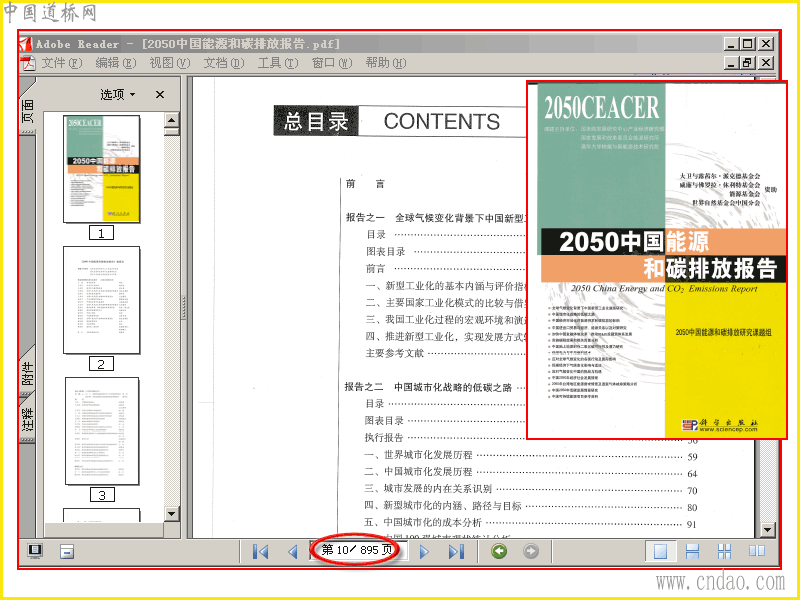This screenshot has height=600, width=800.
Task: Select continuous page layout icon
Action: [x=692, y=552]
